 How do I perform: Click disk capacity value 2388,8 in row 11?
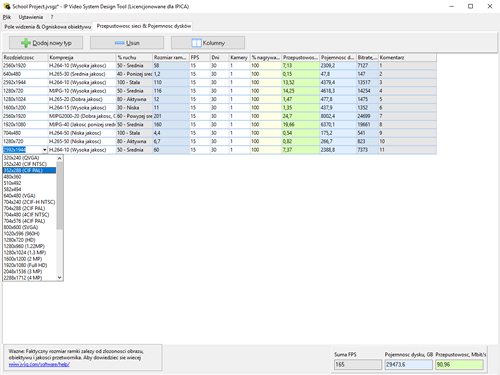tap(338, 150)
